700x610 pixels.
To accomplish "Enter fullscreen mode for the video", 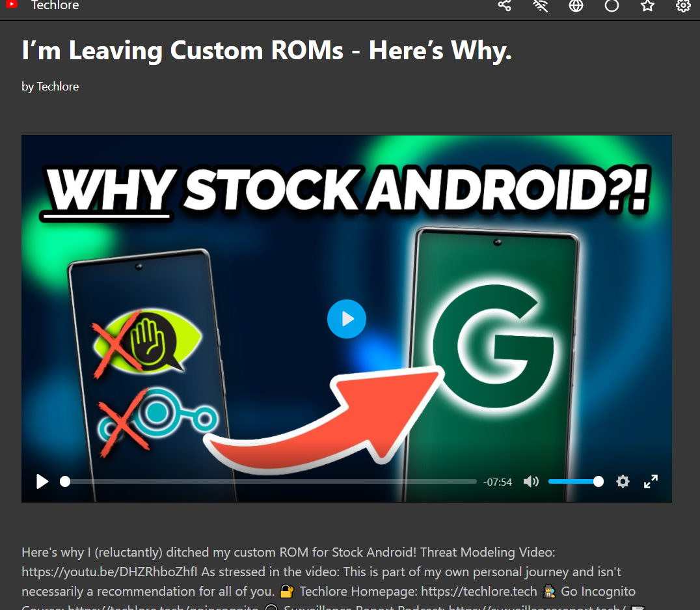I will [x=651, y=482].
